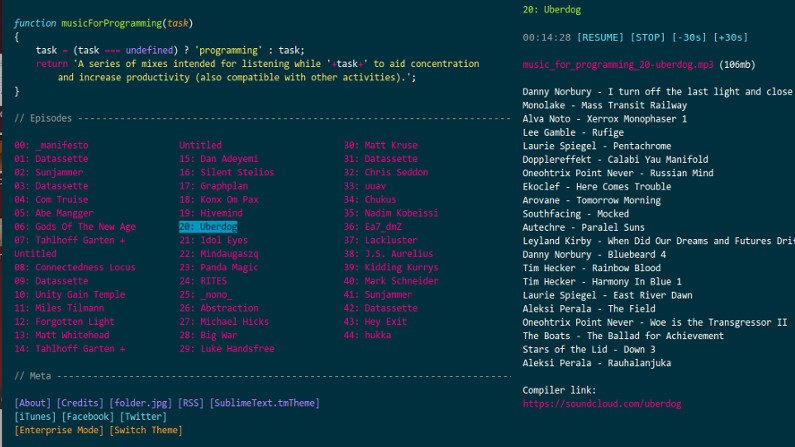The image size is (795, 447).
Task: Visit the Facebook link
Action: [88, 417]
